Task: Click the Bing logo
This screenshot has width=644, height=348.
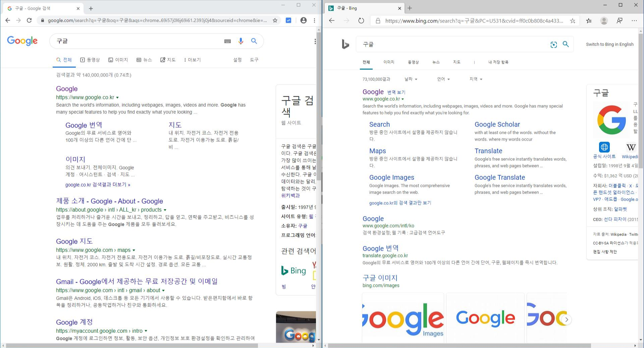Action: (x=345, y=44)
